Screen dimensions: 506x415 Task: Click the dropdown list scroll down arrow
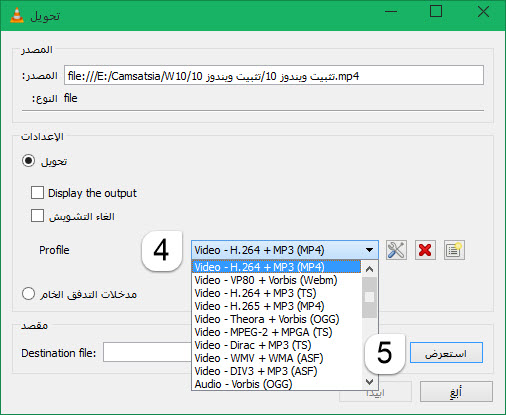(x=369, y=381)
